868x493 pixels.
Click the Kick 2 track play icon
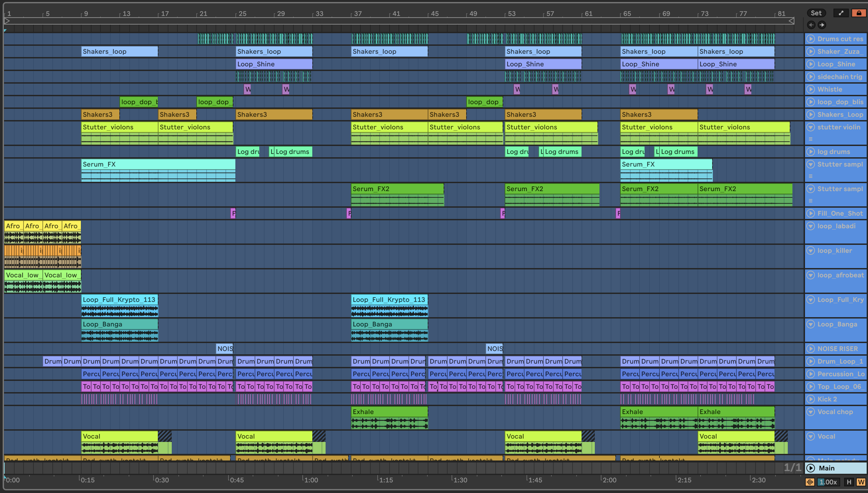[811, 399]
